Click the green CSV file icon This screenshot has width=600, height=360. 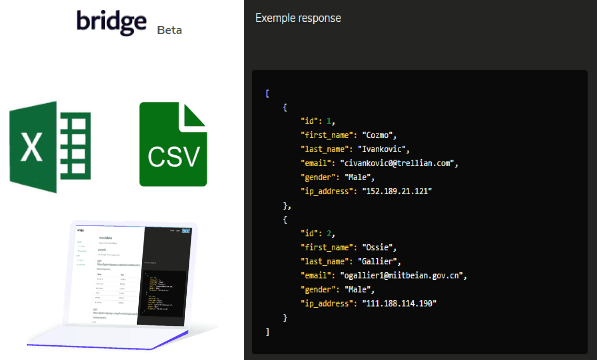pos(173,144)
